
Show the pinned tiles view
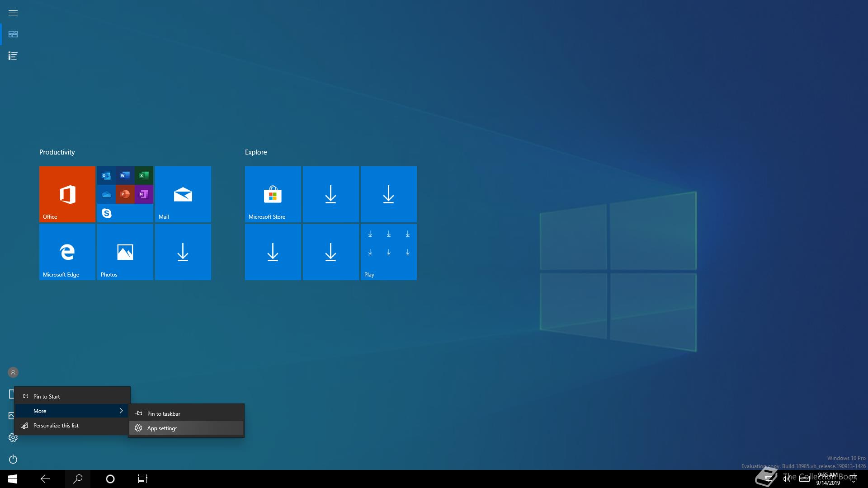[13, 34]
